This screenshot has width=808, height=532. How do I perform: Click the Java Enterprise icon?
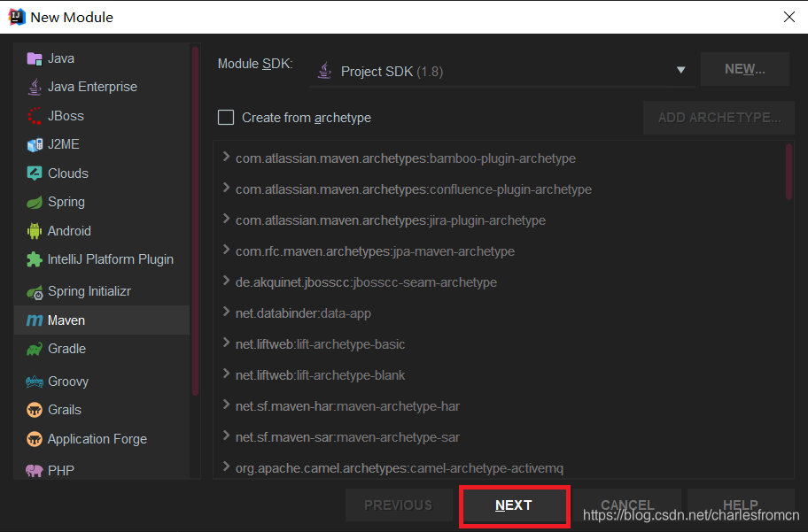click(35, 87)
